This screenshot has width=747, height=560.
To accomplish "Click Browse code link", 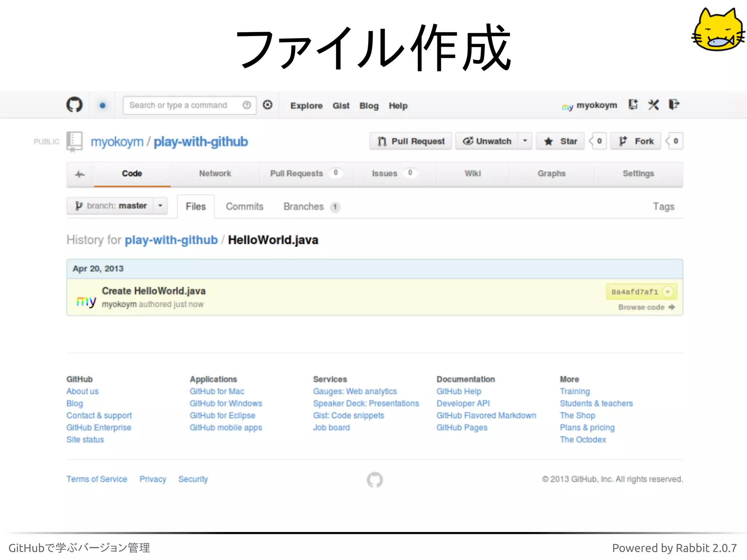I will click(x=646, y=307).
